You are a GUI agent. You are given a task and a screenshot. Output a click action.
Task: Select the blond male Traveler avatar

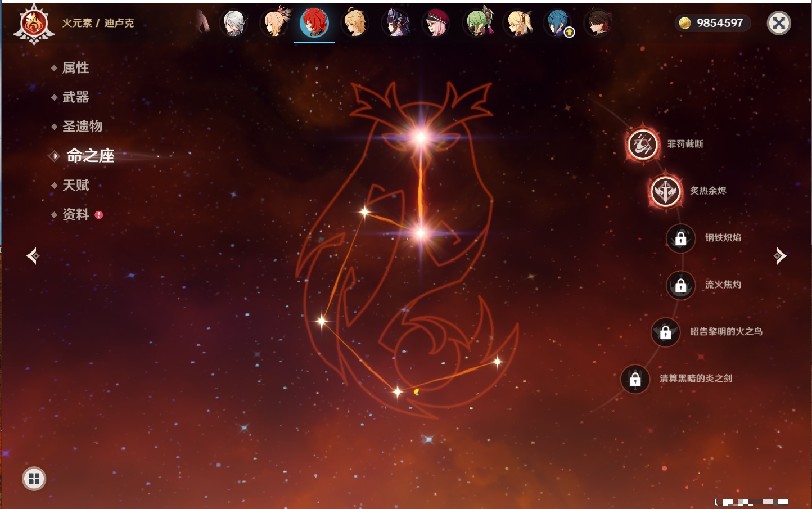[355, 23]
